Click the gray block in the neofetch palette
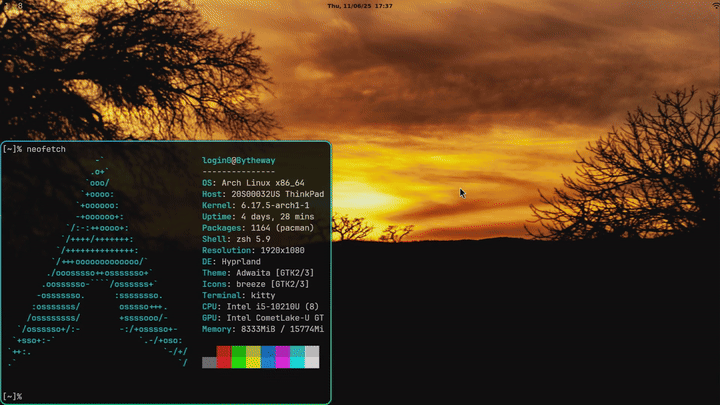Viewport: 720px width, 405px height. point(209,363)
